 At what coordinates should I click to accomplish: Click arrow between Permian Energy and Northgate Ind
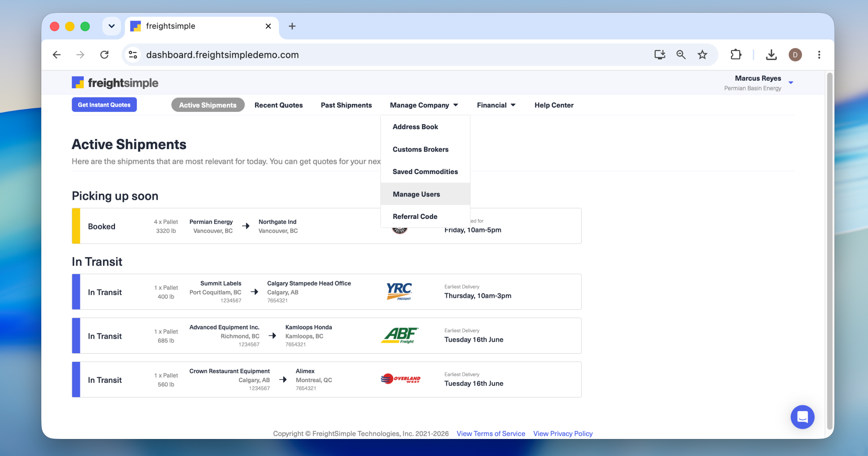[246, 226]
